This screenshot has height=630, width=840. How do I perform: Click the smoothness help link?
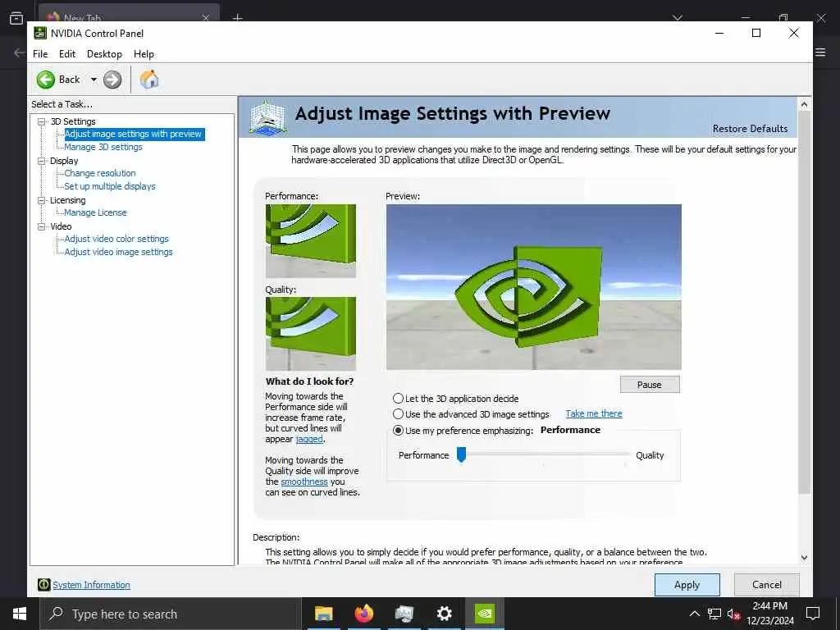304,482
